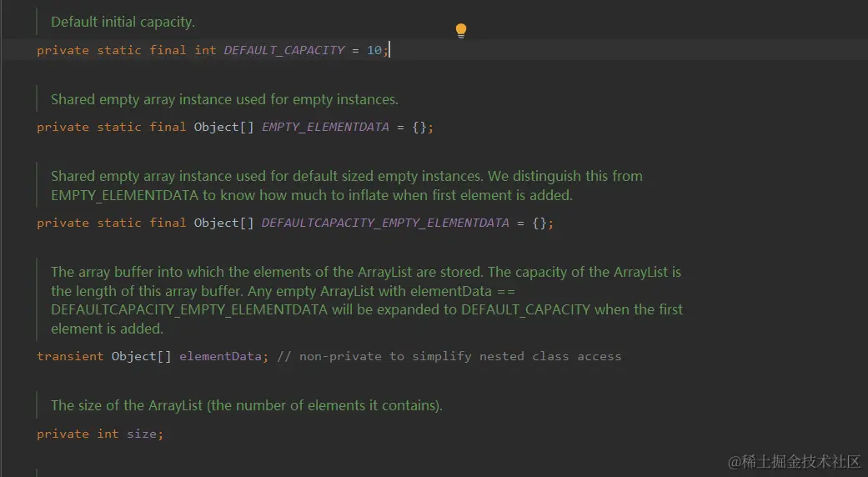Click the 'size' field name in its declaration
The image size is (868, 477).
coord(142,434)
